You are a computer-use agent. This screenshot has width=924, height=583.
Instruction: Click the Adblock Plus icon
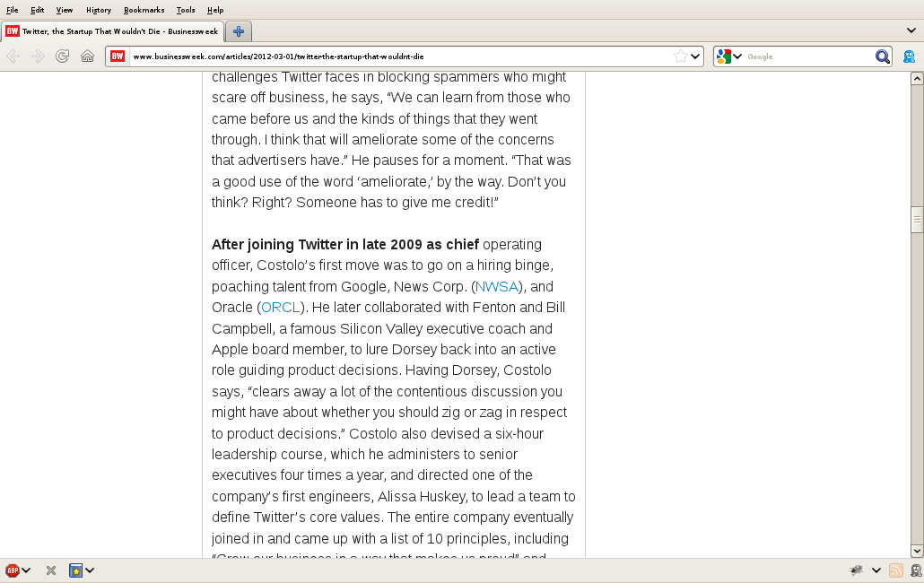click(13, 570)
